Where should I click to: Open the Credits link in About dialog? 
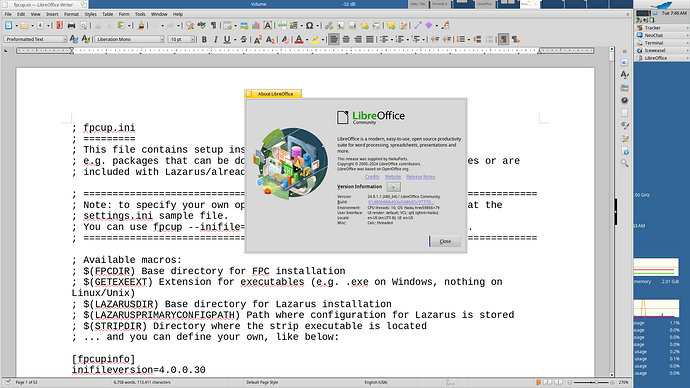(x=372, y=177)
